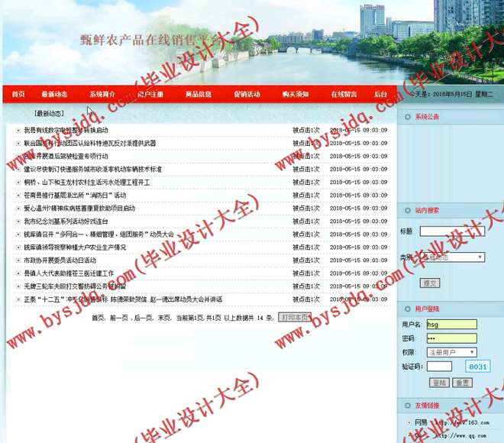Click the bullet icon beside 爱心温州 news row
The height and width of the screenshot is (443, 504).
point(18,209)
